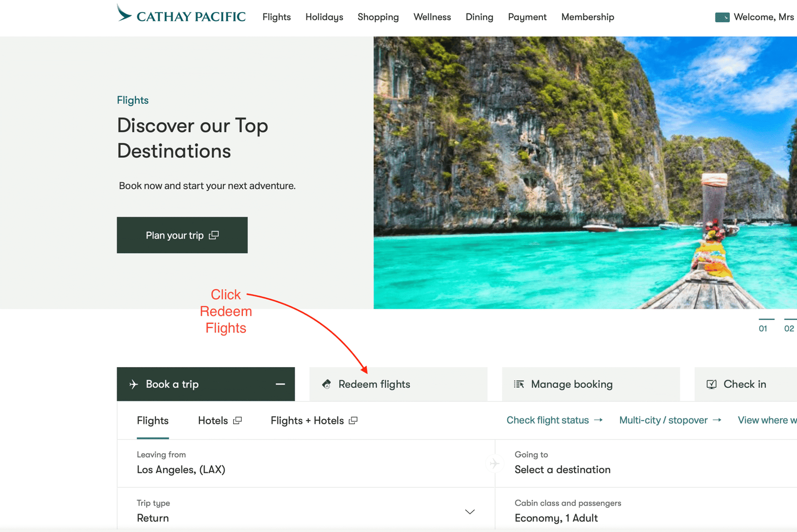The image size is (797, 532).
Task: Click the airplane icon on Book a trip
Action: 133,384
